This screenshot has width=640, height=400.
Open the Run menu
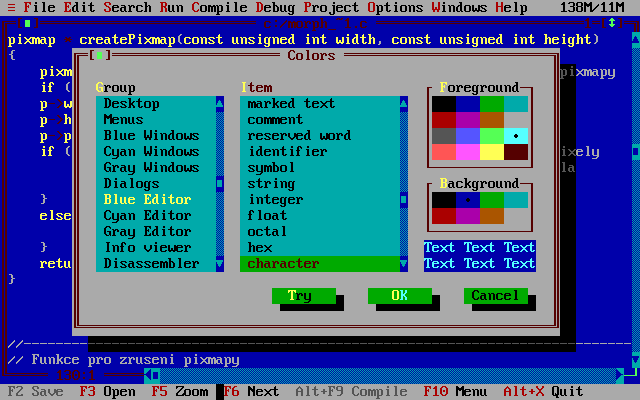coord(171,7)
